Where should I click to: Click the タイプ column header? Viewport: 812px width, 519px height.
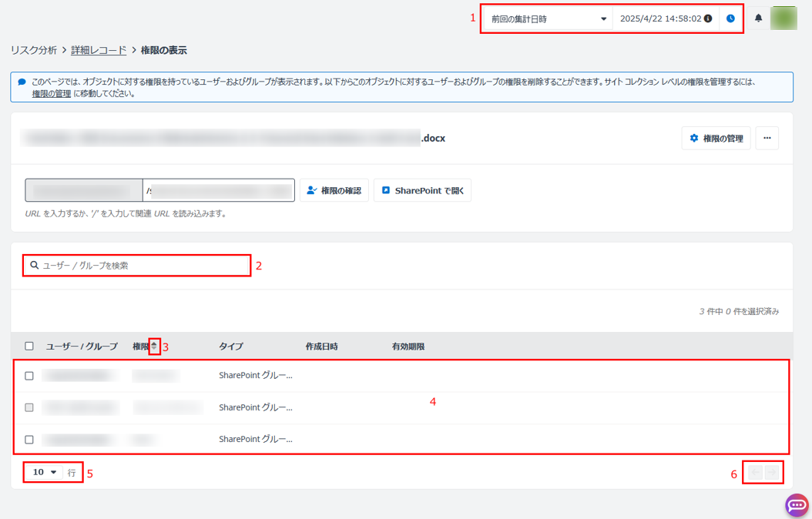coord(231,347)
